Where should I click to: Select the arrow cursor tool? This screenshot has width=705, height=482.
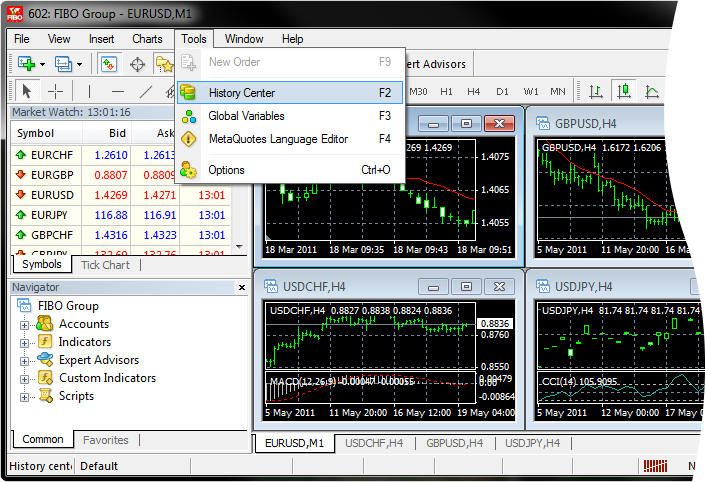26,92
